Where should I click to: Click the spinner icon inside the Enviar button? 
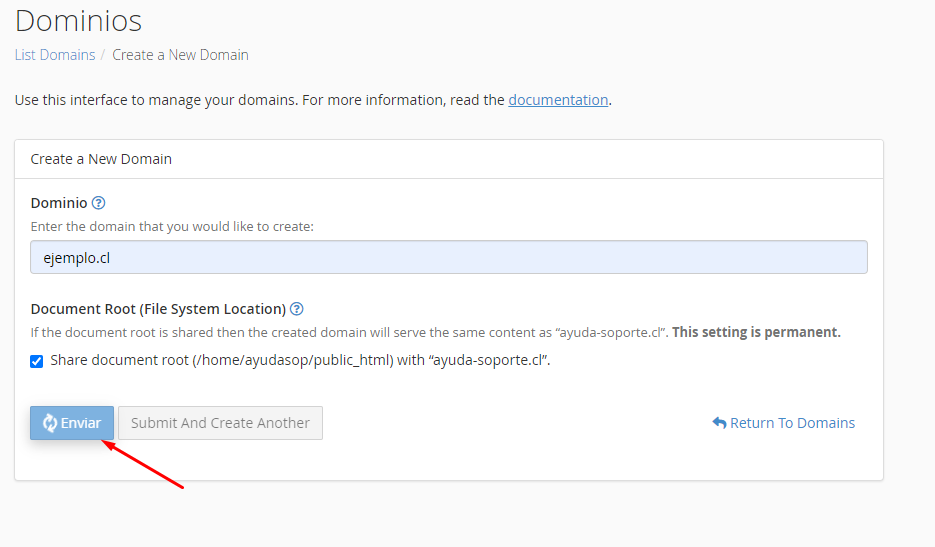50,423
